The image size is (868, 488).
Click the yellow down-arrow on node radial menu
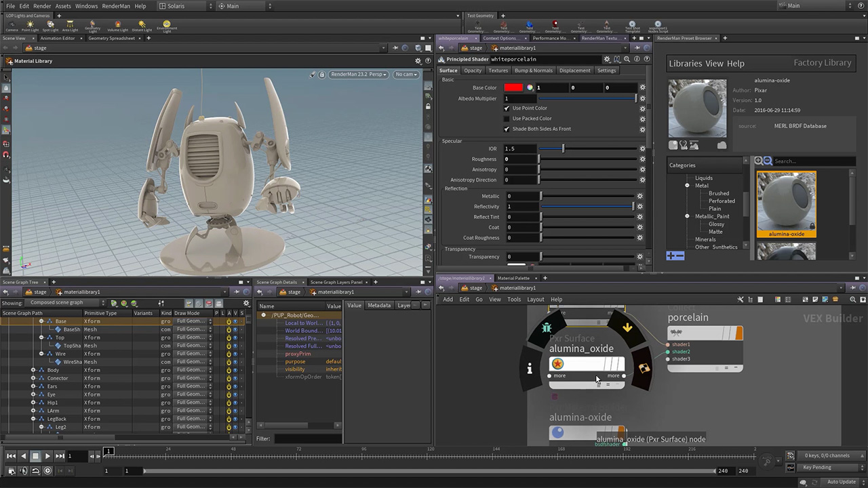tap(627, 328)
